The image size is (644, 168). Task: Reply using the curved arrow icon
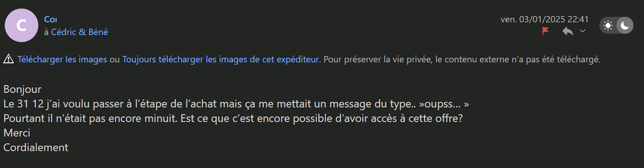pyautogui.click(x=567, y=32)
